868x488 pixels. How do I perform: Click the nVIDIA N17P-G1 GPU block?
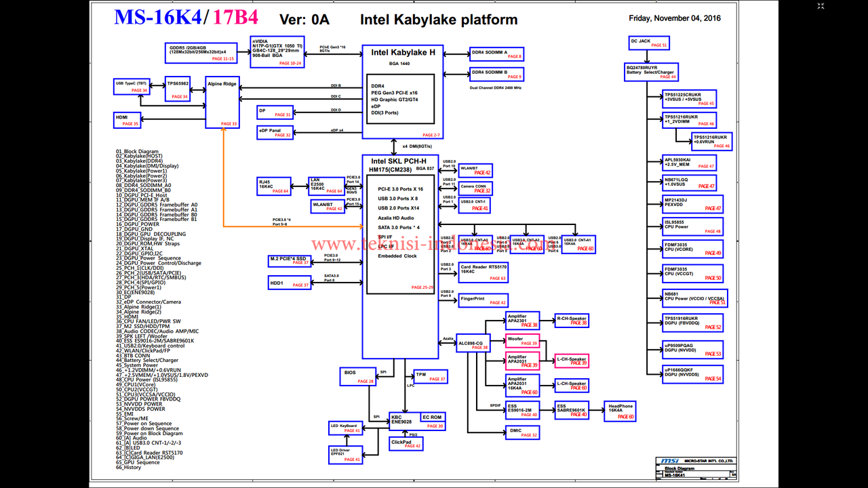[x=277, y=52]
